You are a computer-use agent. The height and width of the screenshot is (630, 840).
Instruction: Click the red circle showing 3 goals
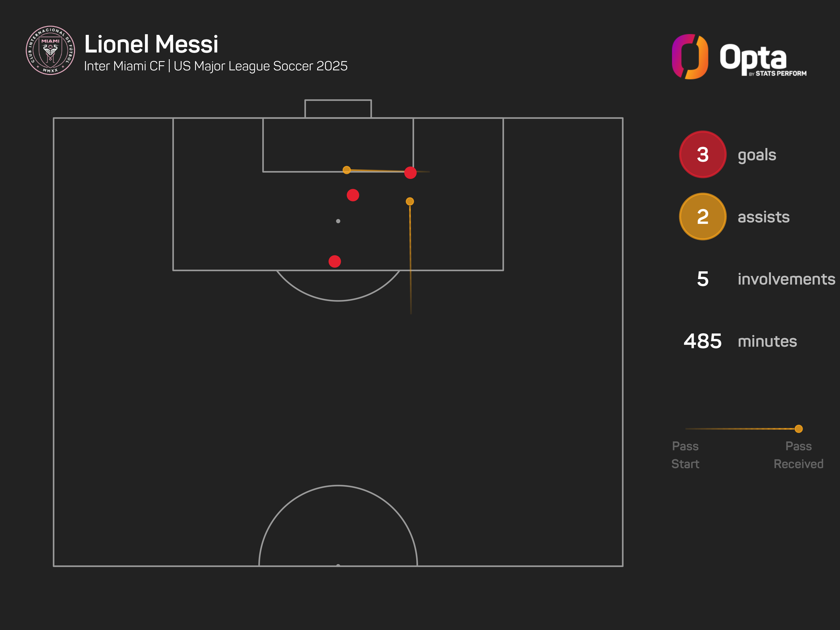coord(702,155)
